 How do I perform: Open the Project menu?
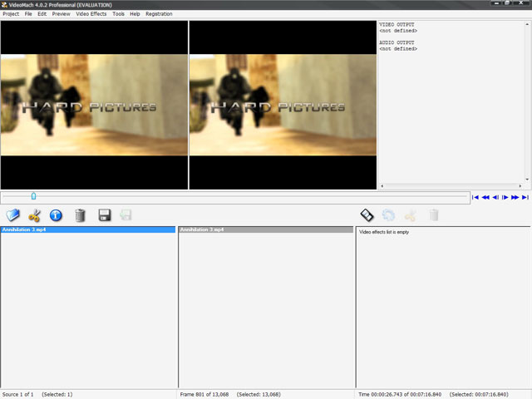coord(11,14)
